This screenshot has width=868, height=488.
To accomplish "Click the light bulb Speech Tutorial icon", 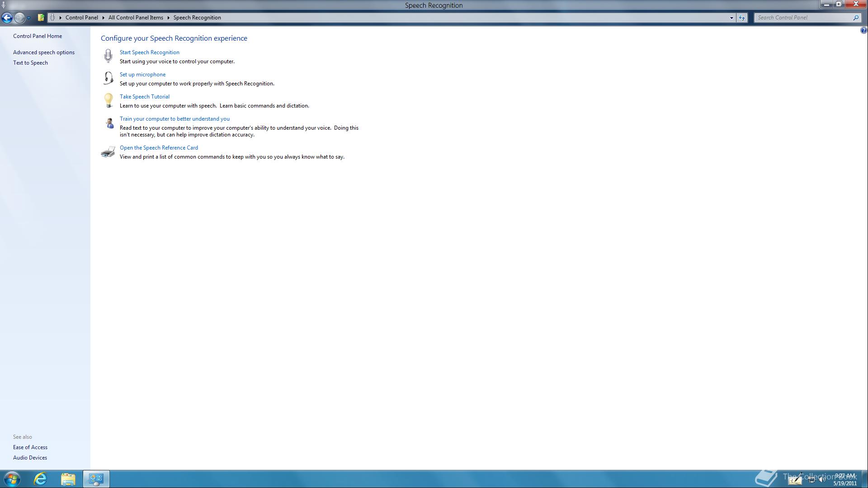I will 108,100.
